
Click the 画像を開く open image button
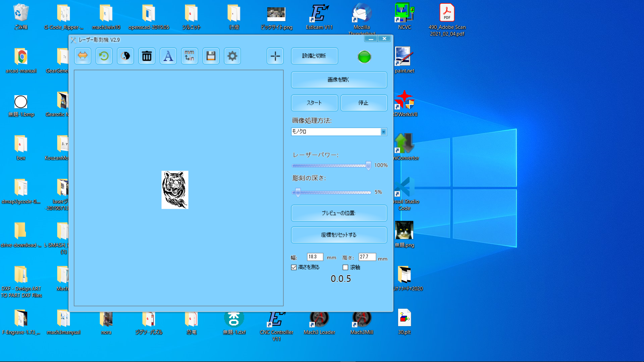tap(339, 80)
